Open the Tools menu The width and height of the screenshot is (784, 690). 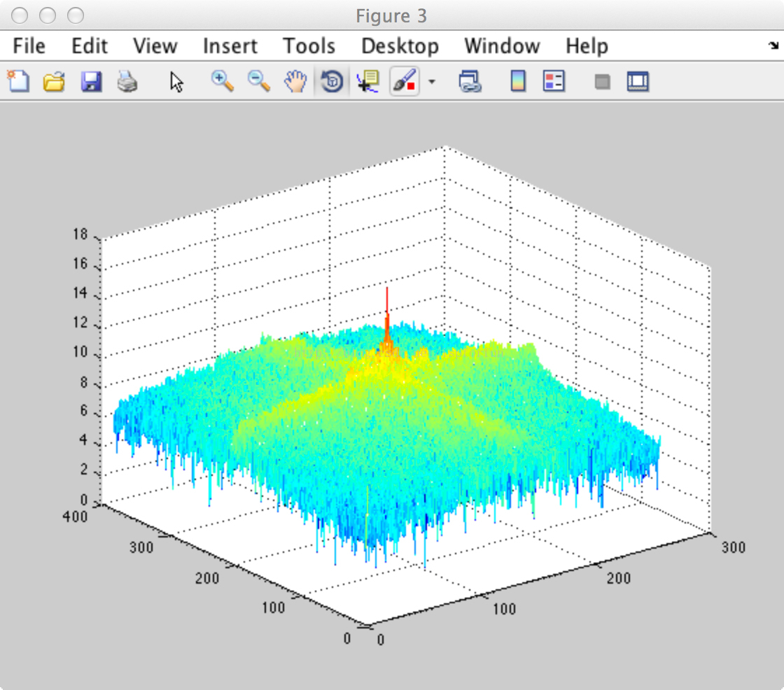[x=309, y=46]
